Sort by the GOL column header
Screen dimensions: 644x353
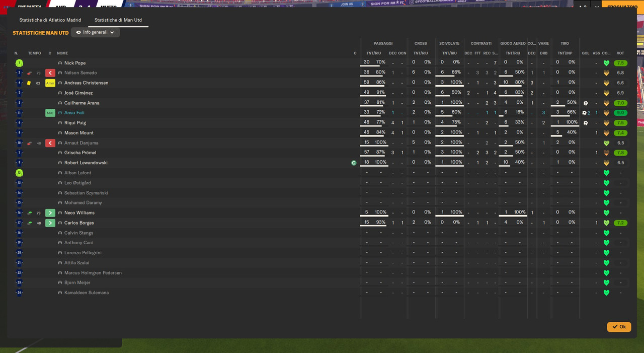(586, 53)
